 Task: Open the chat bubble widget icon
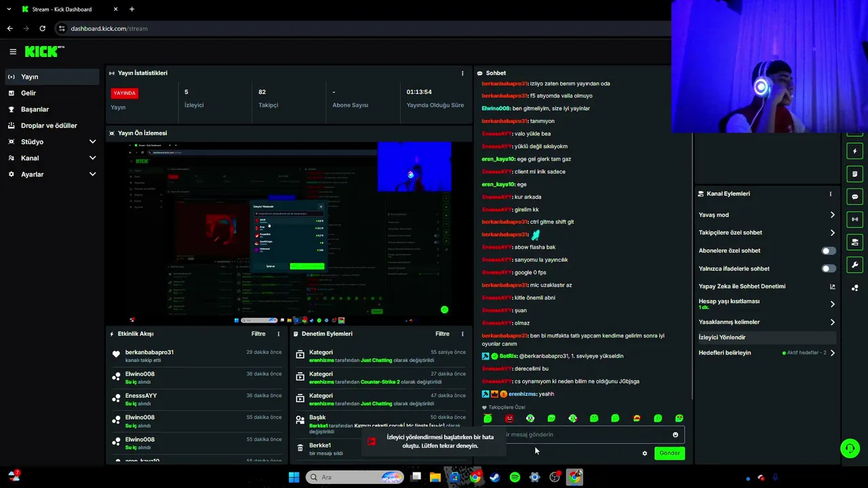coord(854,197)
